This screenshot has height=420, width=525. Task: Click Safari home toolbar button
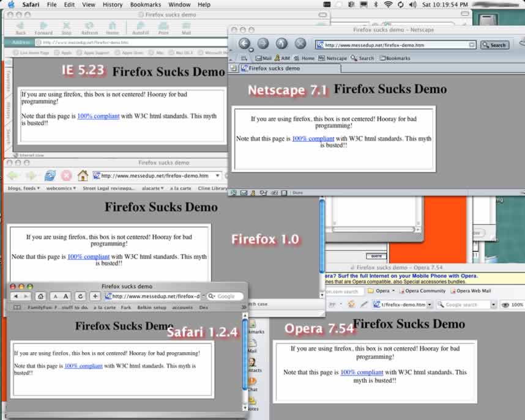coord(40,297)
